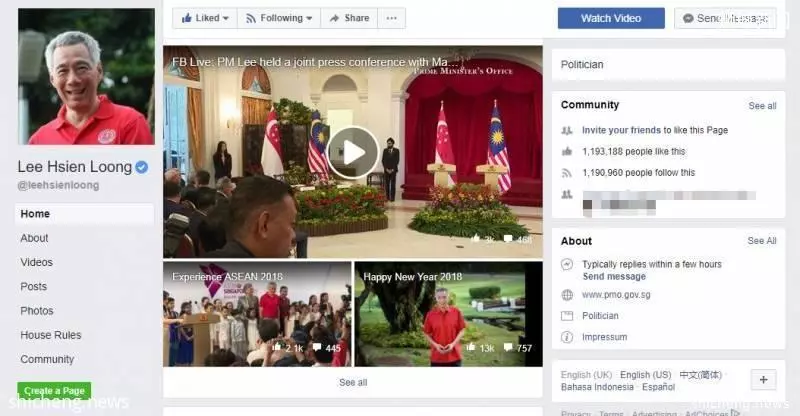Play the FB Live press conference video

click(353, 153)
